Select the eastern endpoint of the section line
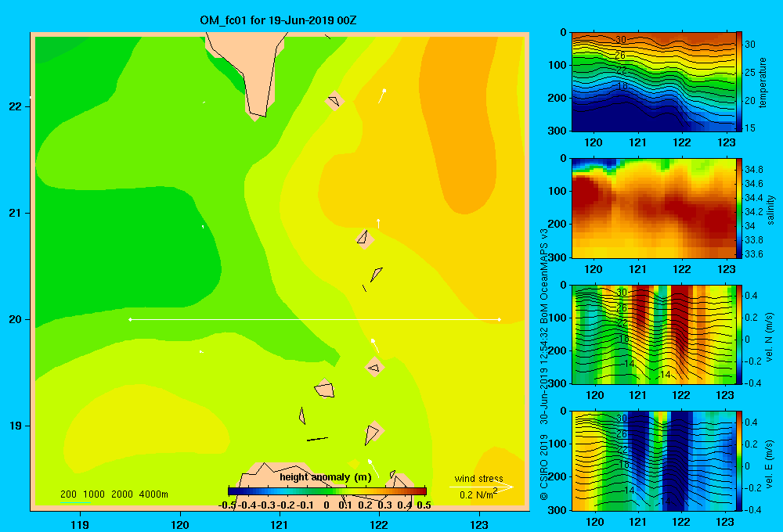The width and height of the screenshot is (783, 532). tap(500, 319)
